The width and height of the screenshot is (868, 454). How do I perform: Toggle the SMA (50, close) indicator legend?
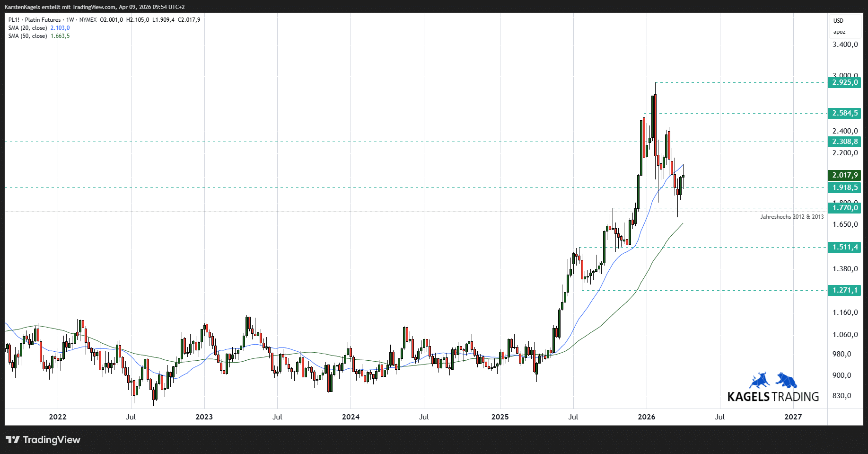tap(27, 36)
